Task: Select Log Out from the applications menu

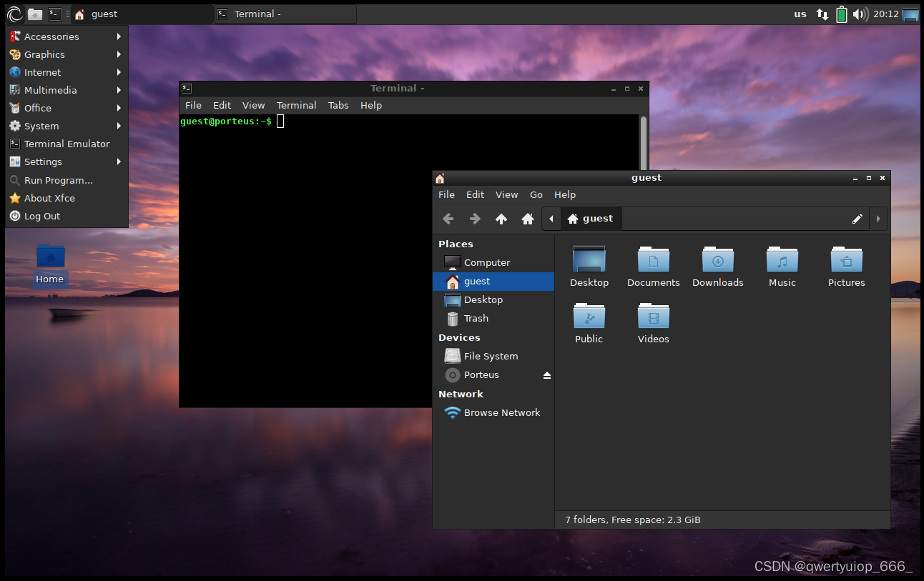Action: tap(41, 216)
